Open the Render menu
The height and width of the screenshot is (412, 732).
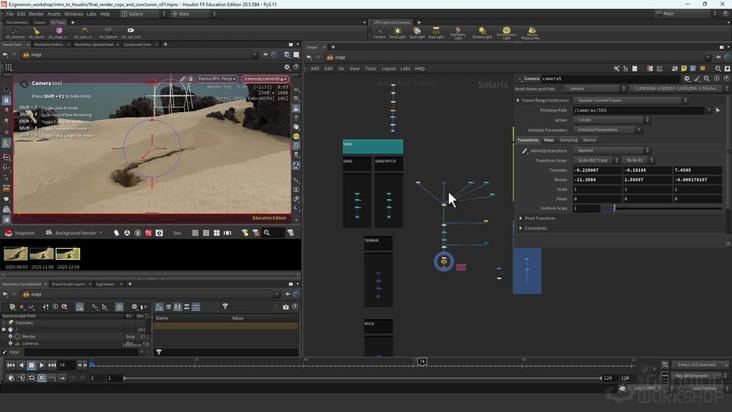pos(36,14)
